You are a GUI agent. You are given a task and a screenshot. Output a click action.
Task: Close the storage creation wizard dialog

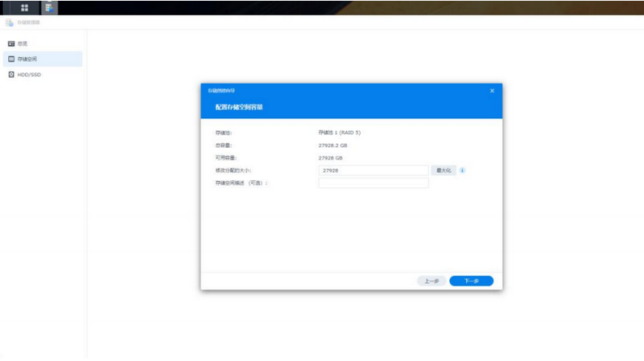coord(492,91)
